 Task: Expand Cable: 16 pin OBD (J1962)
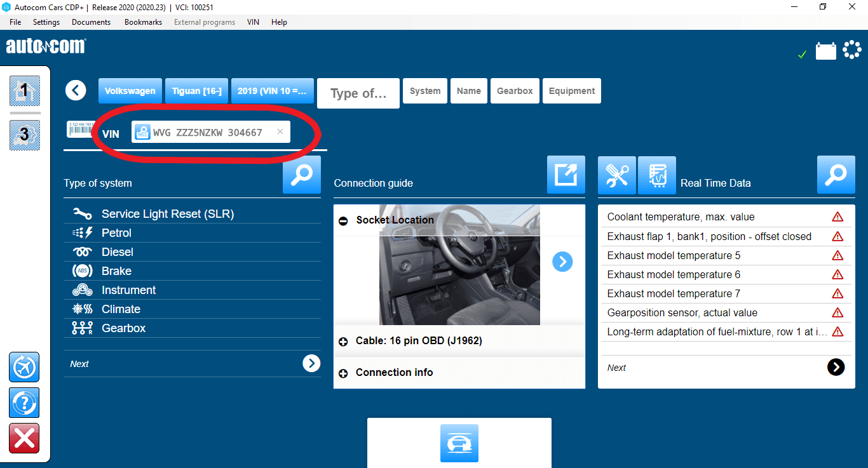point(343,342)
